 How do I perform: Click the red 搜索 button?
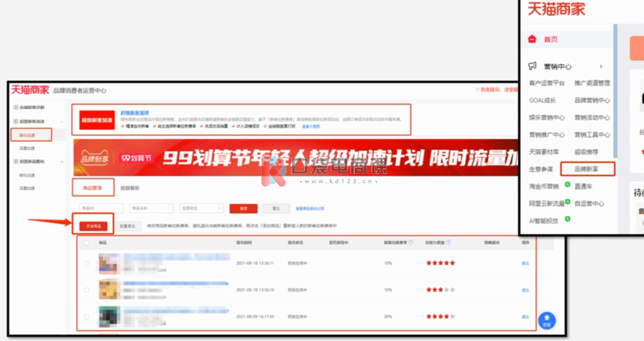pos(243,209)
